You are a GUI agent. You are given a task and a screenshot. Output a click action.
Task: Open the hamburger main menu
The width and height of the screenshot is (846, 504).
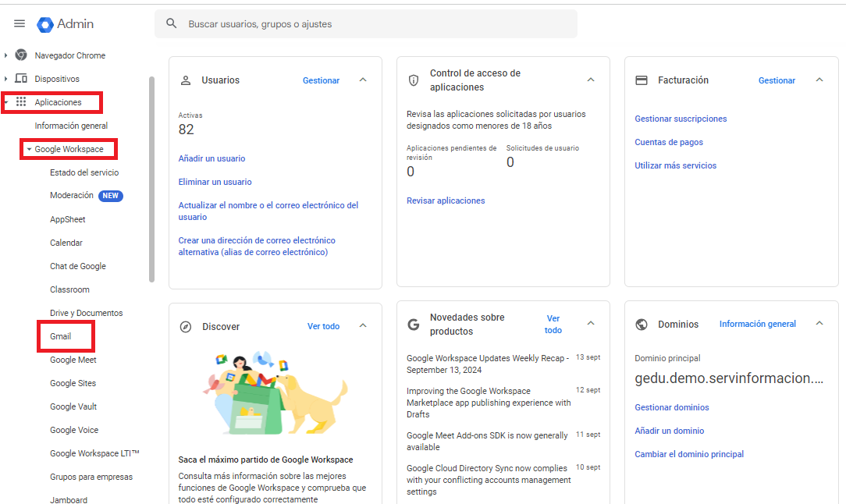click(x=20, y=23)
